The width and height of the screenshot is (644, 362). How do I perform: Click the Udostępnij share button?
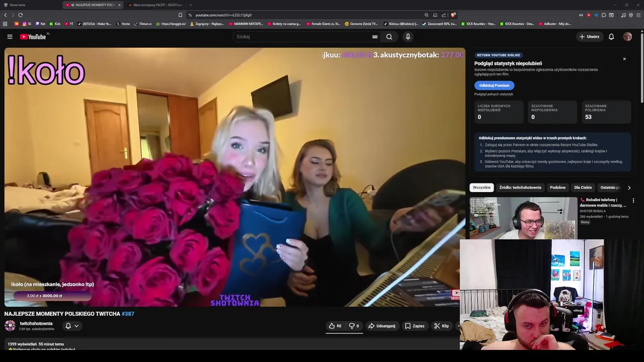pos(382,326)
